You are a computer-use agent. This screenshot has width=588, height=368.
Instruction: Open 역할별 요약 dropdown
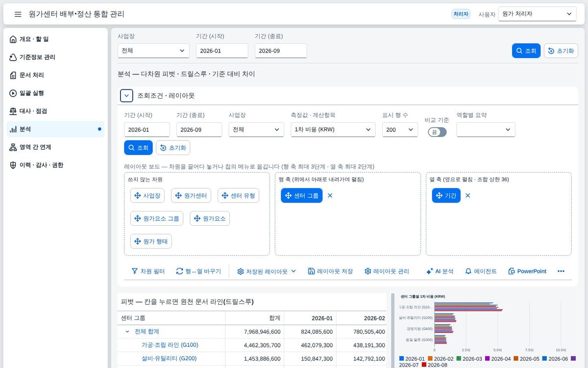click(486, 130)
